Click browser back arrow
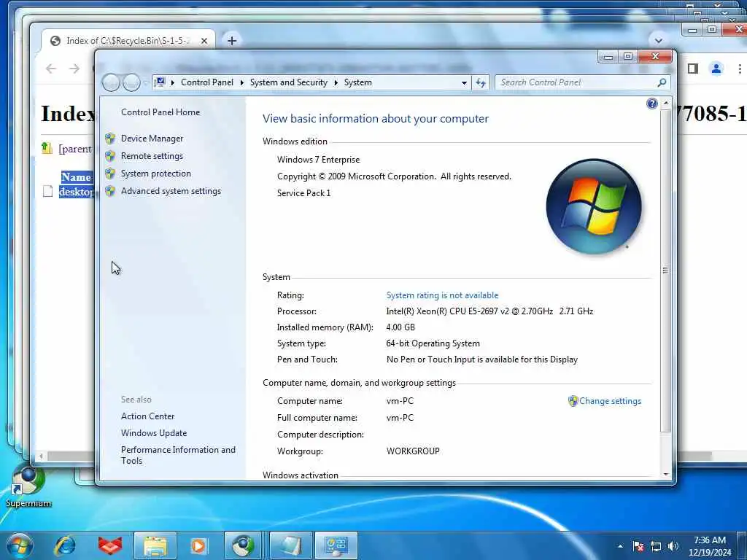The height and width of the screenshot is (560, 747). (x=51, y=69)
